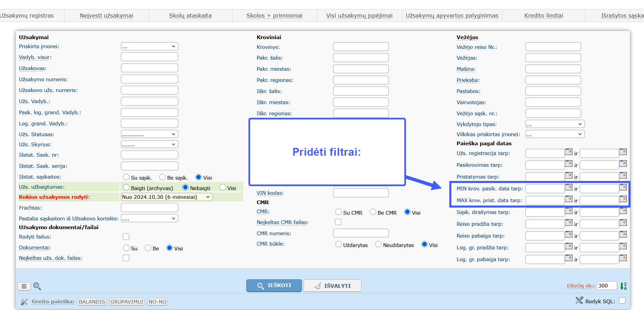Expand Kokius užsakymus rodyti period dropdown
Screen dimensions: 644x310
click(x=167, y=197)
